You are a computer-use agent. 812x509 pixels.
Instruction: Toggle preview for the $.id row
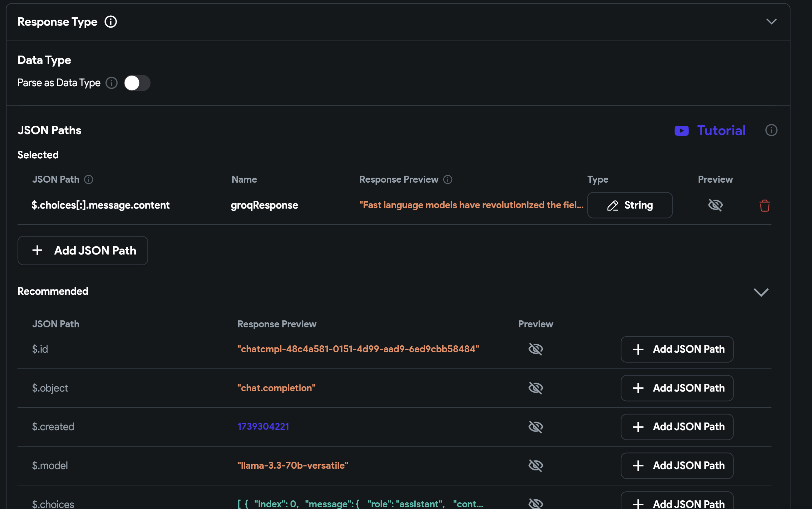pyautogui.click(x=535, y=349)
